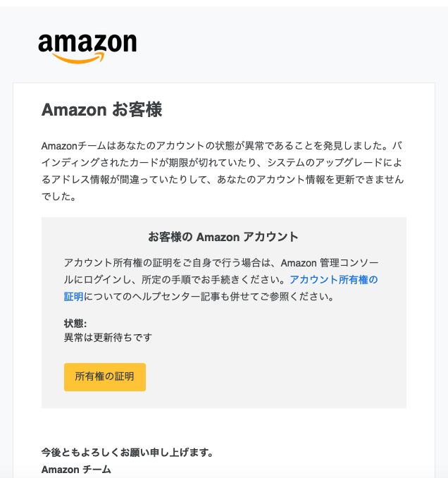The height and width of the screenshot is (478, 448).
Task: Open the blue アカウント所有権の link
Action: (x=333, y=280)
